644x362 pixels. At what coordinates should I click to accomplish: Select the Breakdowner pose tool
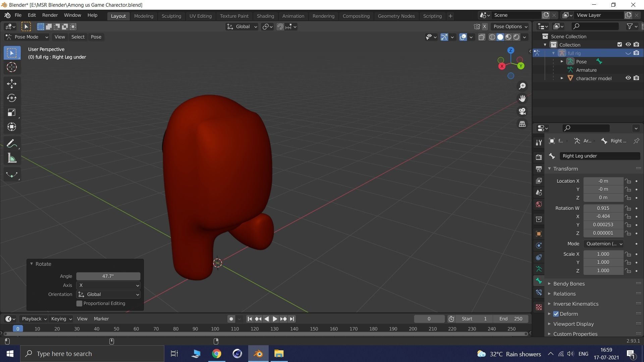coord(12,175)
